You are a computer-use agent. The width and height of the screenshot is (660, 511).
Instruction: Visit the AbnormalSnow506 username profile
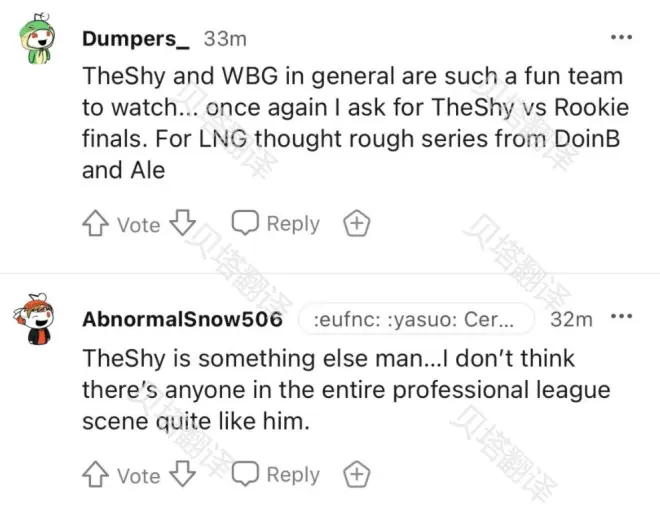tap(182, 319)
